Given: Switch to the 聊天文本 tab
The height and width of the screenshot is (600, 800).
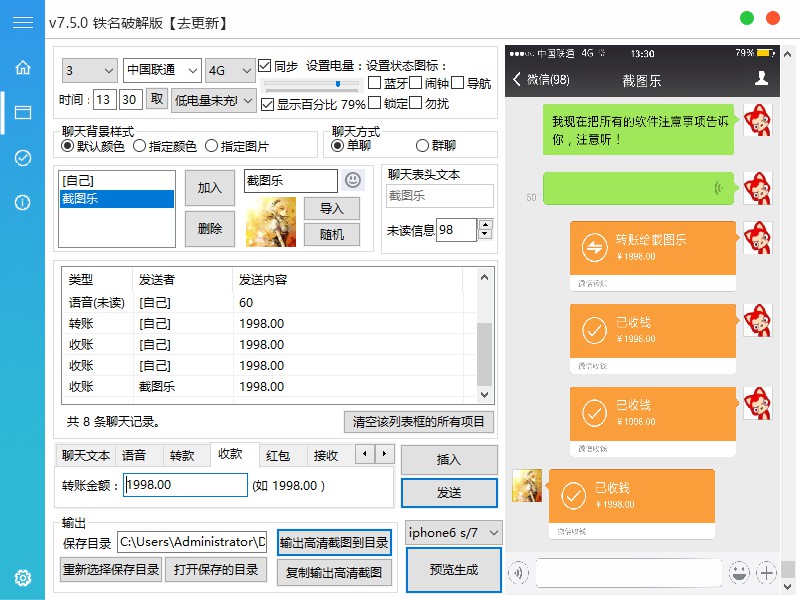Looking at the screenshot, I should [x=86, y=455].
